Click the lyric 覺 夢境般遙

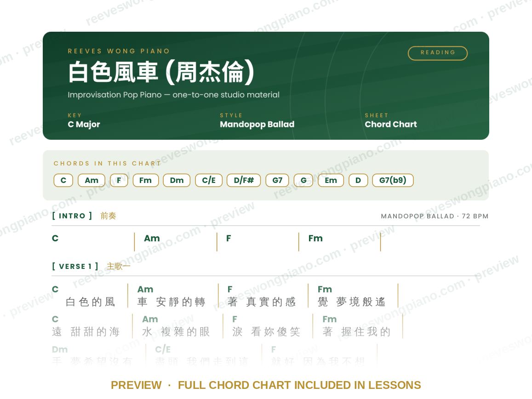click(x=351, y=302)
